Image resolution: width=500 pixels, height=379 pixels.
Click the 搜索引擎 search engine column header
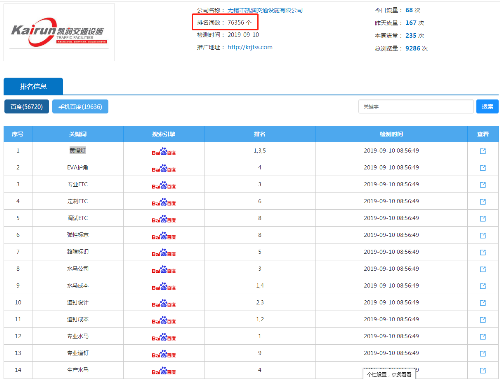point(164,134)
